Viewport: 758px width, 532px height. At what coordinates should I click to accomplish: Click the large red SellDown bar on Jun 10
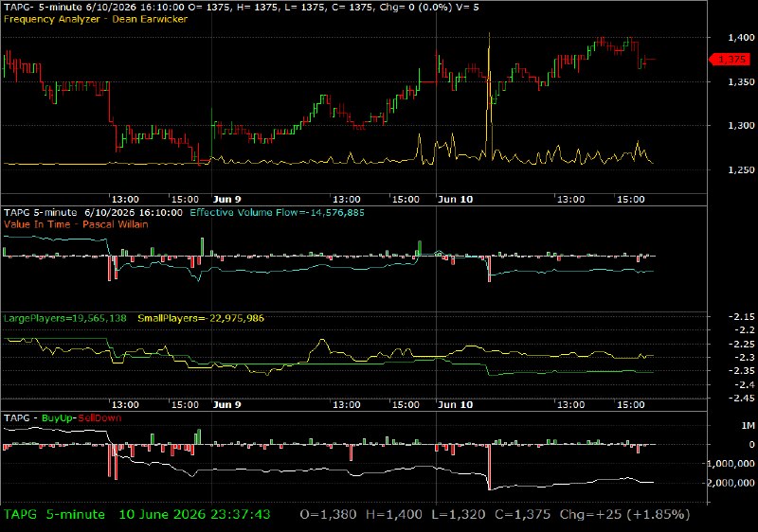489,467
